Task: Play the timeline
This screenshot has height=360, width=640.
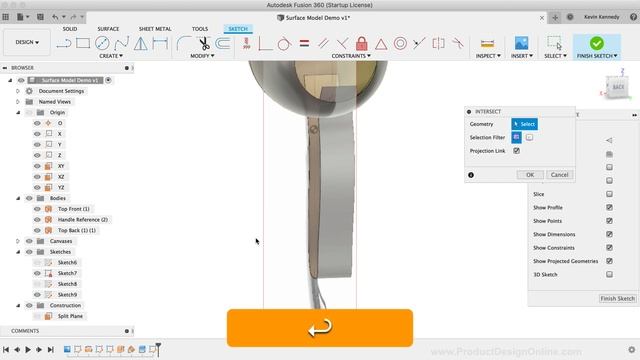Action: point(28,349)
